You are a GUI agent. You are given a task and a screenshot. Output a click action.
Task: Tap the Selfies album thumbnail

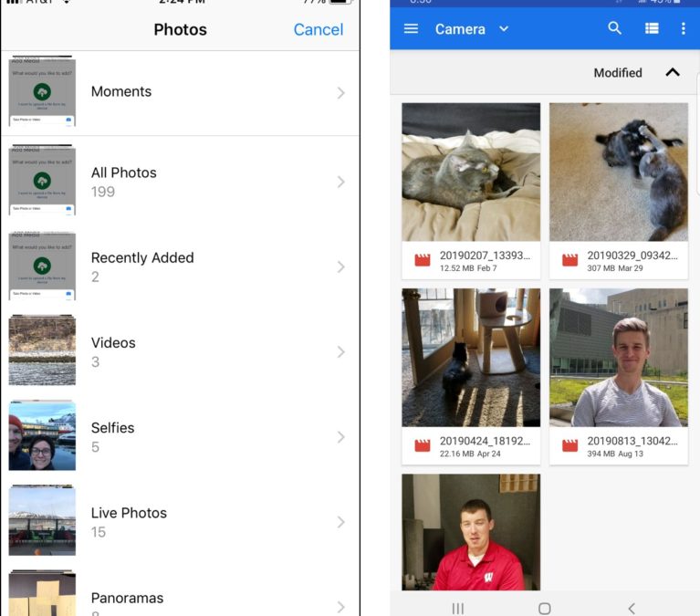(42, 435)
